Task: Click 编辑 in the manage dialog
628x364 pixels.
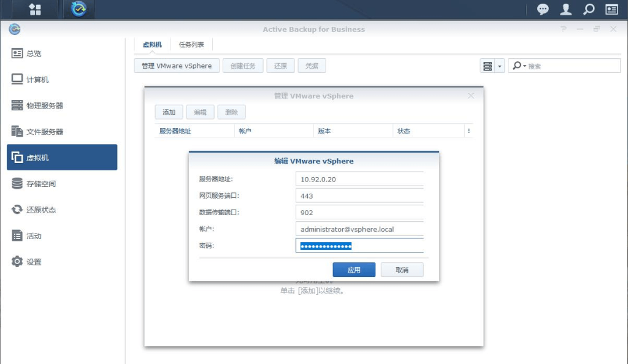Action: 201,112
